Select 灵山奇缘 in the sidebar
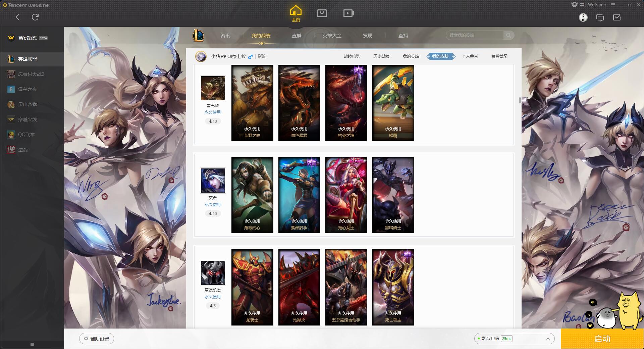 (x=32, y=104)
